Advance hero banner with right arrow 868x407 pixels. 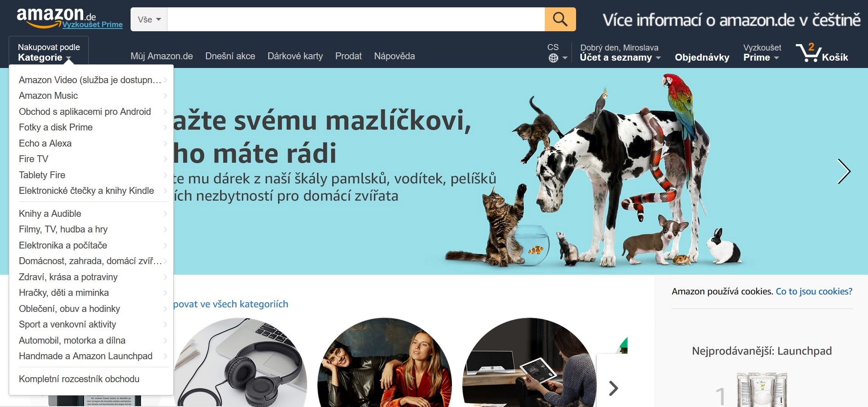(844, 171)
